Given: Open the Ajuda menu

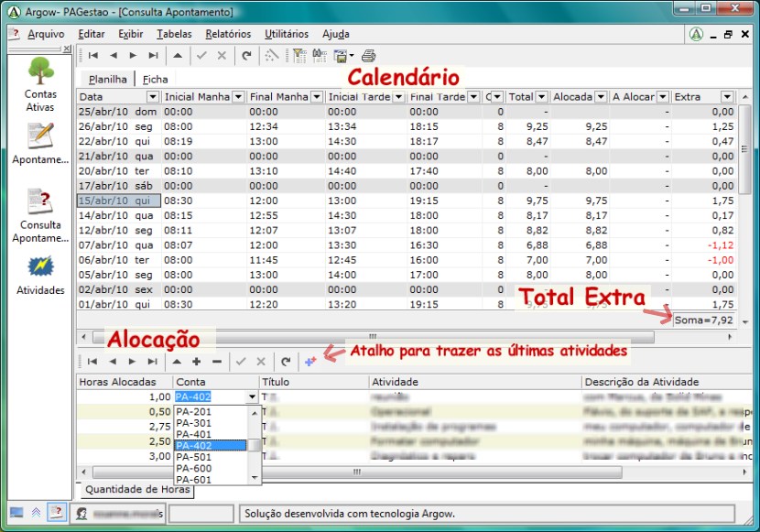Looking at the screenshot, I should [336, 34].
